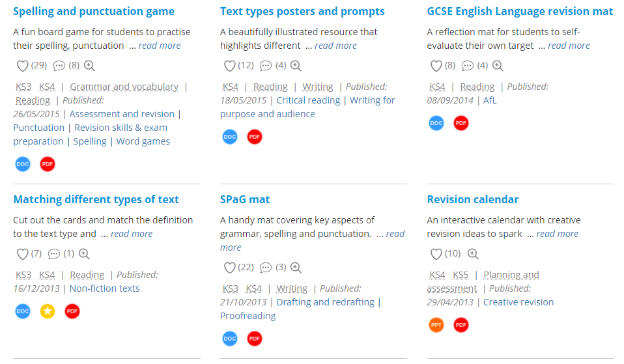Open comments icon for Matching different types of text
The height and width of the screenshot is (364, 624).
click(x=53, y=254)
